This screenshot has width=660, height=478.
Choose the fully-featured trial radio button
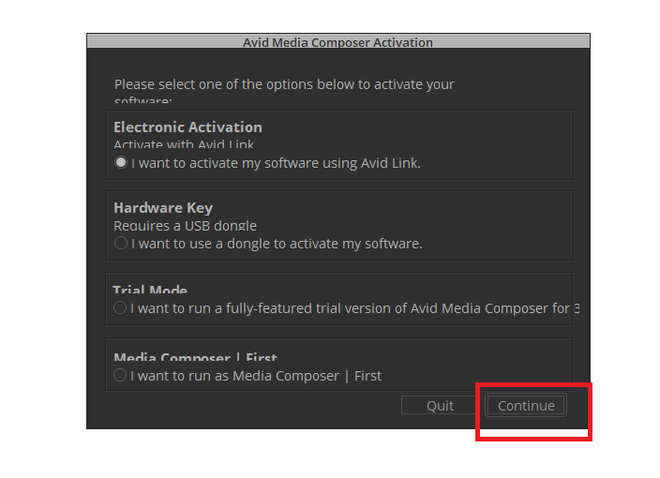(121, 308)
